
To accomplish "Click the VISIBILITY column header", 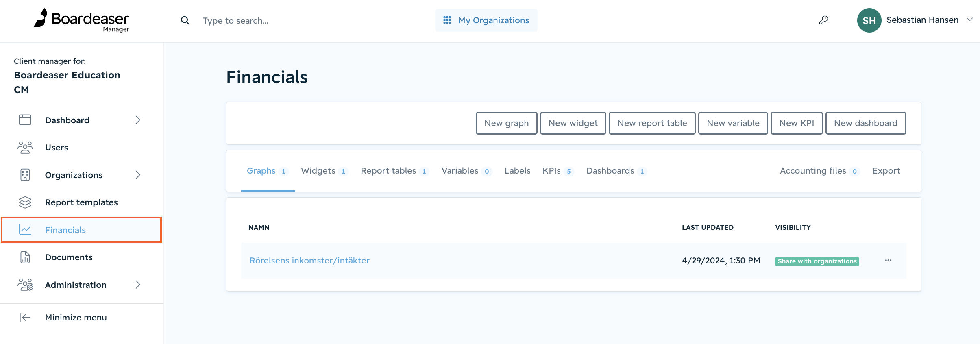I will (793, 227).
